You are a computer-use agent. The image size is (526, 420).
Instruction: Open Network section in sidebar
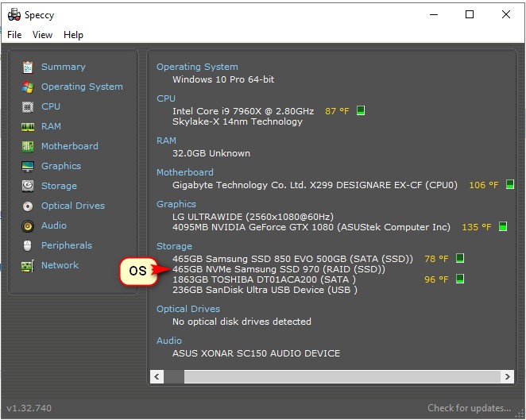[x=60, y=265]
